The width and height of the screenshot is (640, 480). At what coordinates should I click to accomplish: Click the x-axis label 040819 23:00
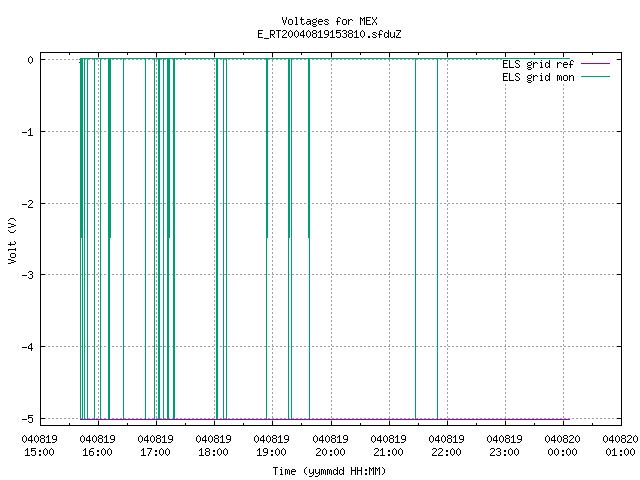coord(504,446)
